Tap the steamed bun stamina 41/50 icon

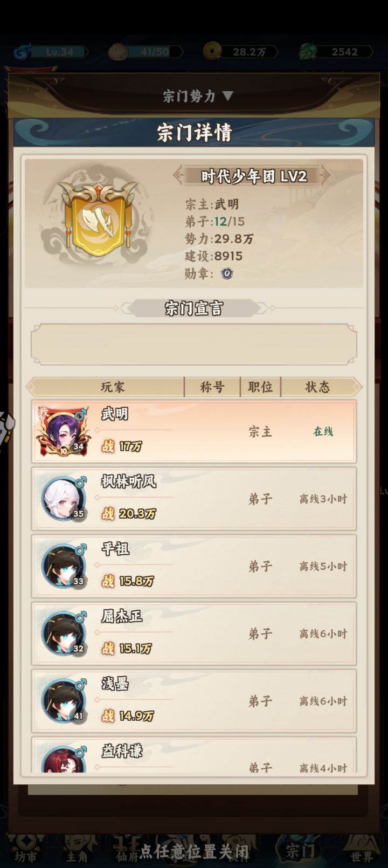(117, 52)
